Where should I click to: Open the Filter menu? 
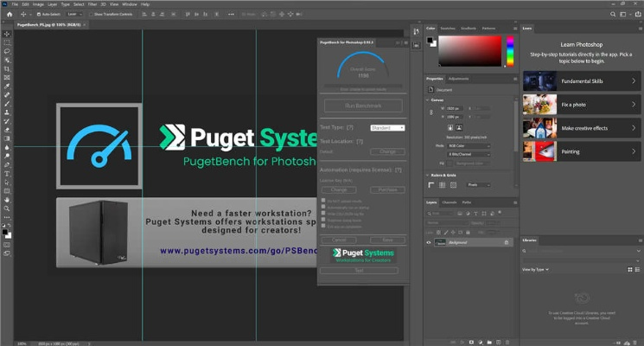(x=92, y=4)
